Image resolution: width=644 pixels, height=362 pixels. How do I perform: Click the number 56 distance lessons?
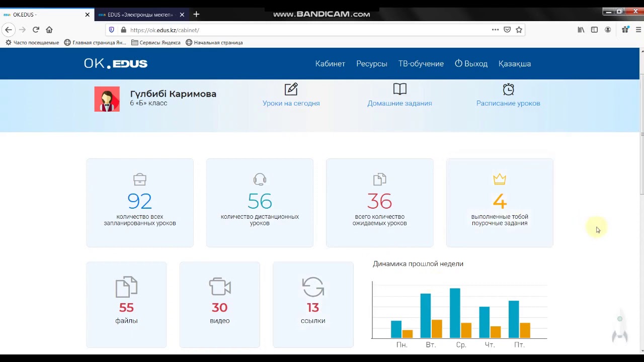point(260,201)
